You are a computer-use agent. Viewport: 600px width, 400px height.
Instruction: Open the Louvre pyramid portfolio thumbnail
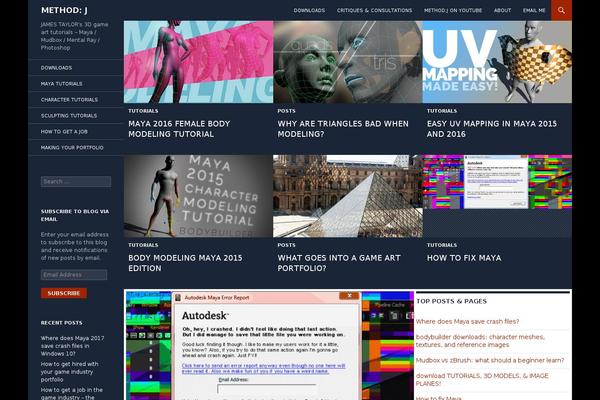click(348, 196)
